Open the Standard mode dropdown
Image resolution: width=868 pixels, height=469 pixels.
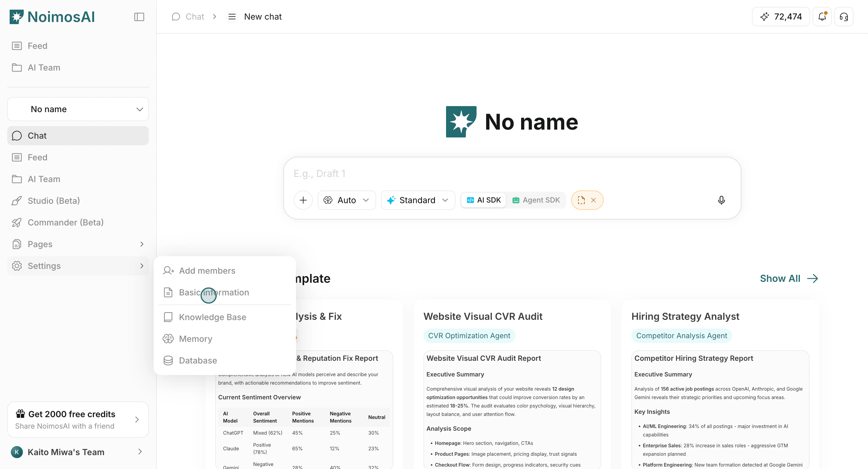pyautogui.click(x=418, y=200)
